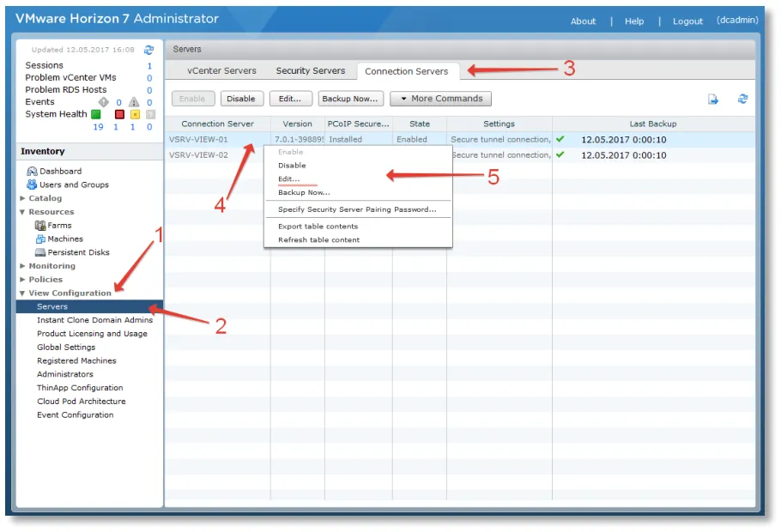This screenshot has width=781, height=532.
Task: Open the More Commands dropdown
Action: point(441,99)
